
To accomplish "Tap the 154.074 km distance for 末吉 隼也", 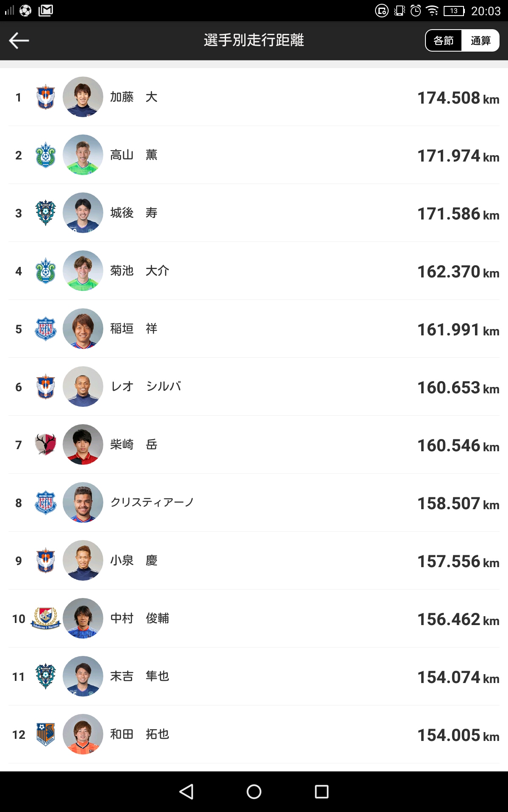I will click(458, 678).
